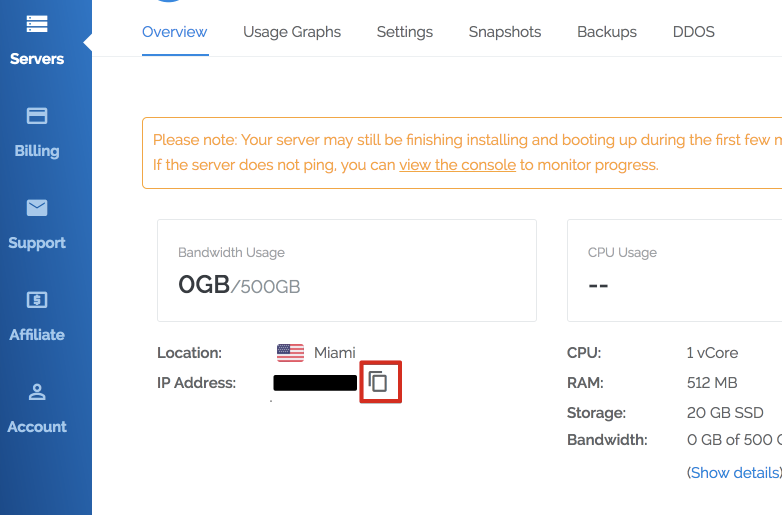Go to the Settings tab
Screen dimensions: 782x515
tap(405, 32)
